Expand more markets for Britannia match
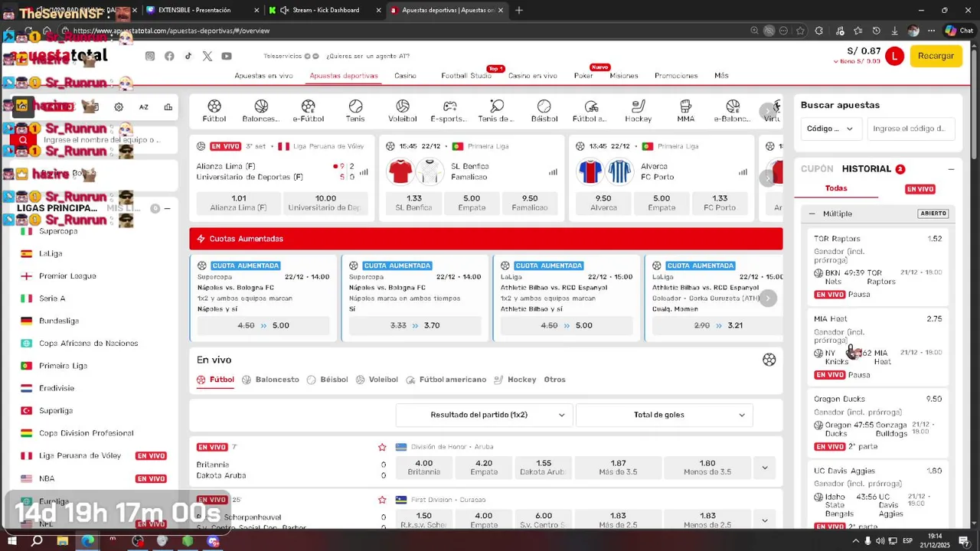The width and height of the screenshot is (980, 551). tap(764, 468)
